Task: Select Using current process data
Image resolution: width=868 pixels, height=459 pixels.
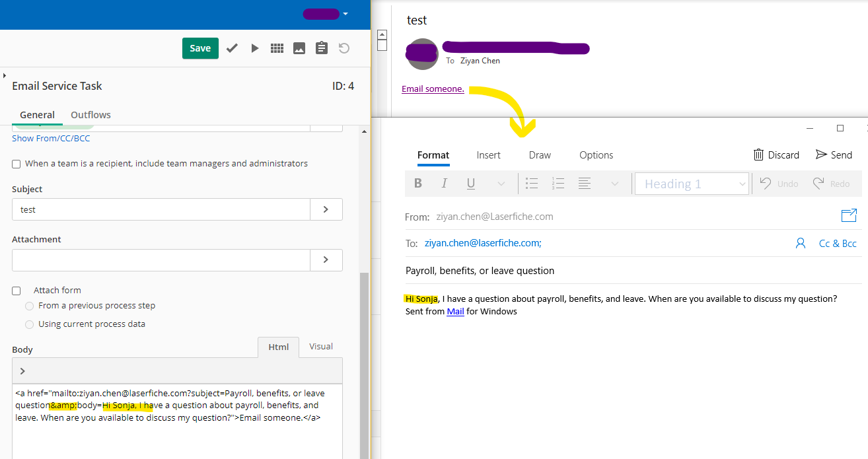Action: [x=29, y=324]
